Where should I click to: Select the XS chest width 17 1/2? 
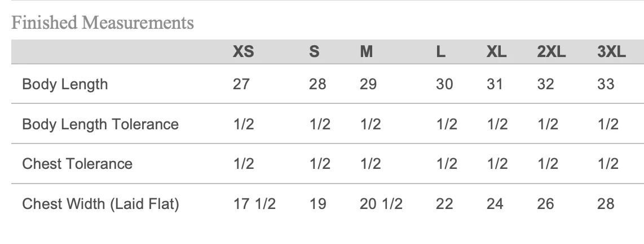pos(254,203)
